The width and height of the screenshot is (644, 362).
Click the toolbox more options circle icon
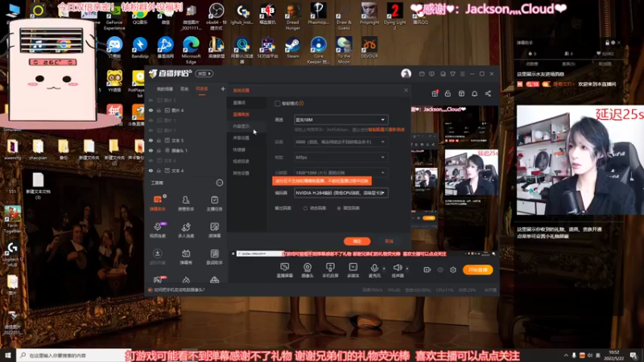coord(220,183)
